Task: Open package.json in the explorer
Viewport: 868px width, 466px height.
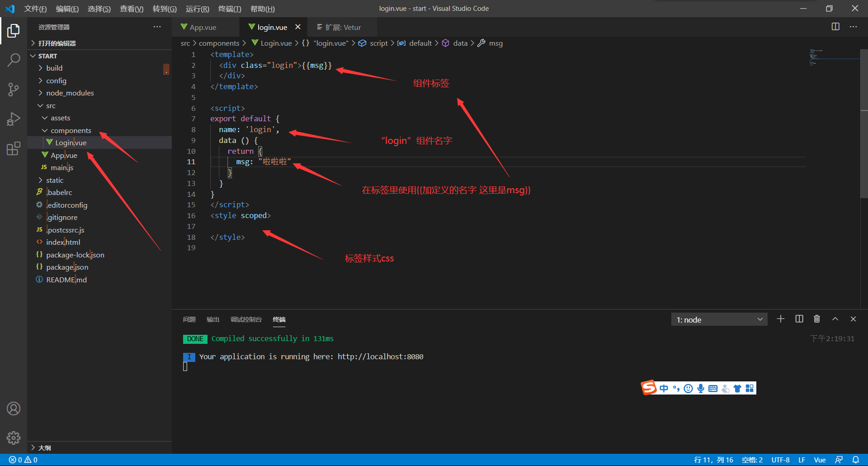Action: (99, 267)
